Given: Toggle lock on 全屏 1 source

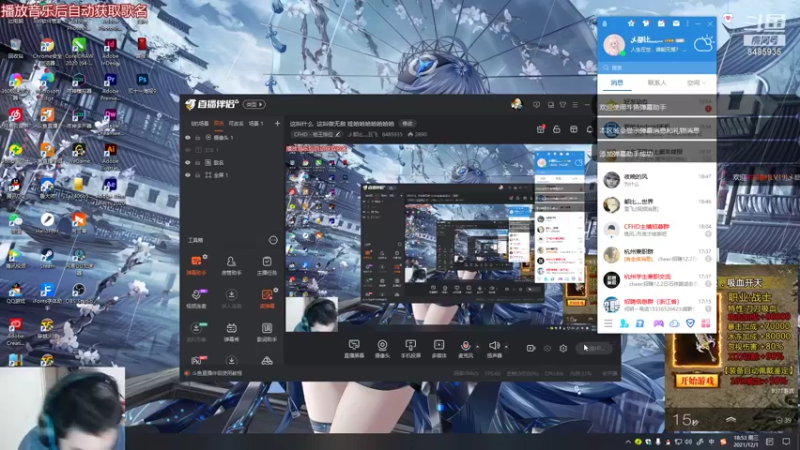Looking at the screenshot, I should [197, 175].
